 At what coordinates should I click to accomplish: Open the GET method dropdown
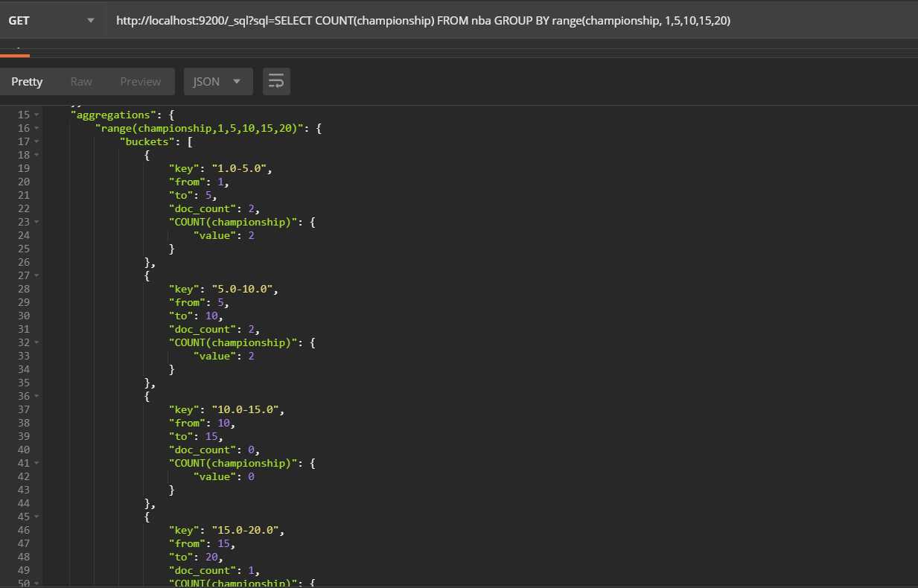coord(52,20)
